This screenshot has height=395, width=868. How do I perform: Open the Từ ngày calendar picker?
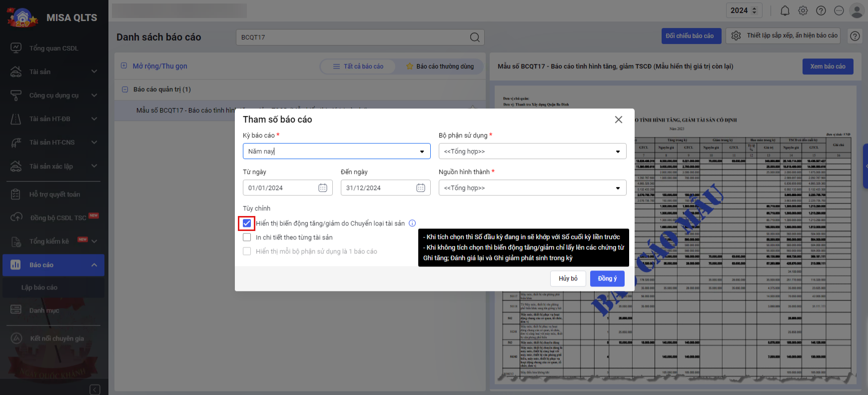[x=323, y=187]
